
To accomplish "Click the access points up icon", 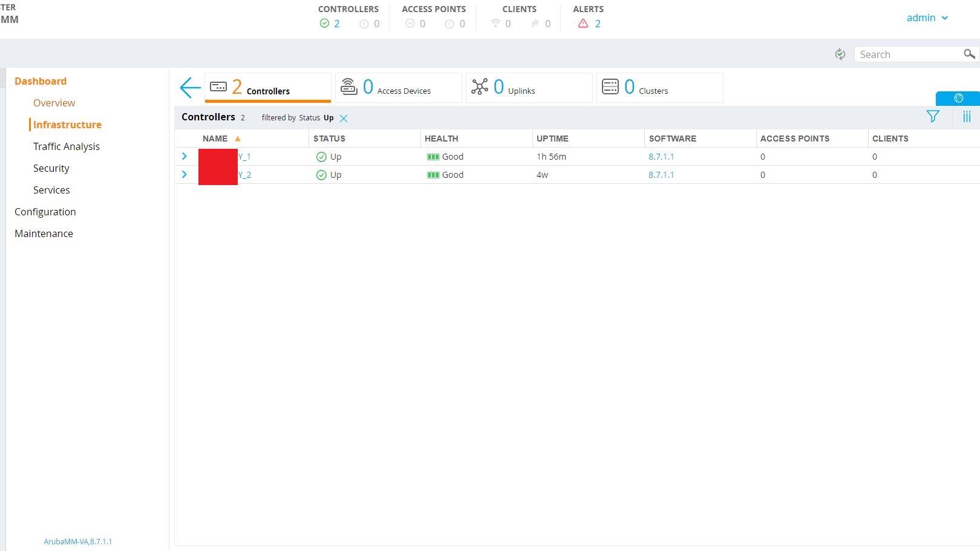I will [410, 24].
